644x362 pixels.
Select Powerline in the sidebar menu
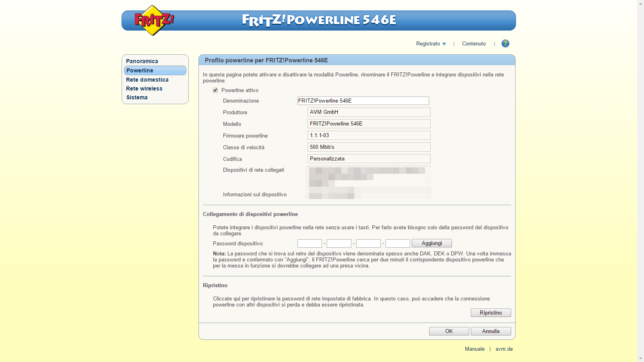(140, 70)
